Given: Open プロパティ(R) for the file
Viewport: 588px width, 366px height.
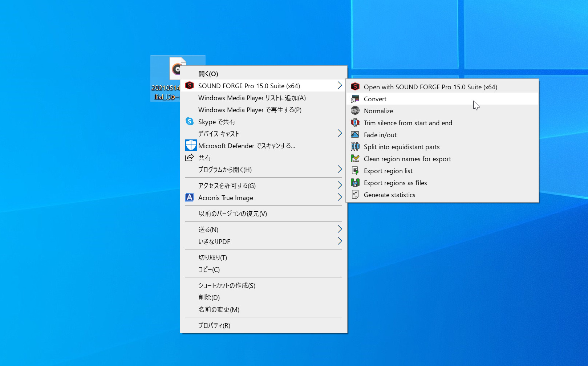Looking at the screenshot, I should pos(264,325).
